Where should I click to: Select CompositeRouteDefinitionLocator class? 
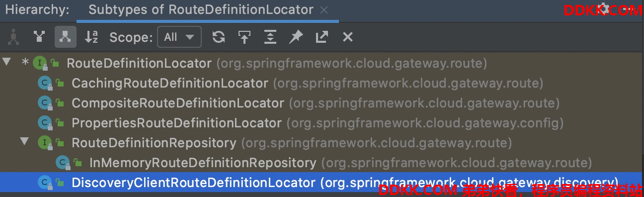point(178,103)
